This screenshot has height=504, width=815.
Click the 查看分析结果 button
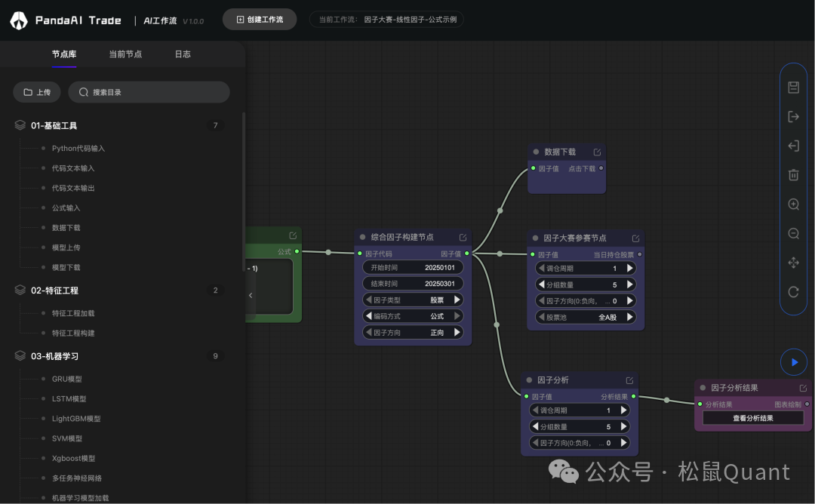point(752,418)
